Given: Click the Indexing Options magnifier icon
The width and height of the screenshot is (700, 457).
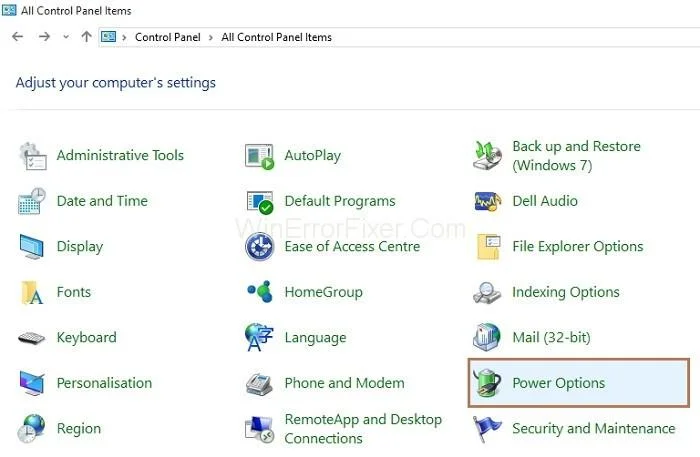Looking at the screenshot, I should point(487,293).
